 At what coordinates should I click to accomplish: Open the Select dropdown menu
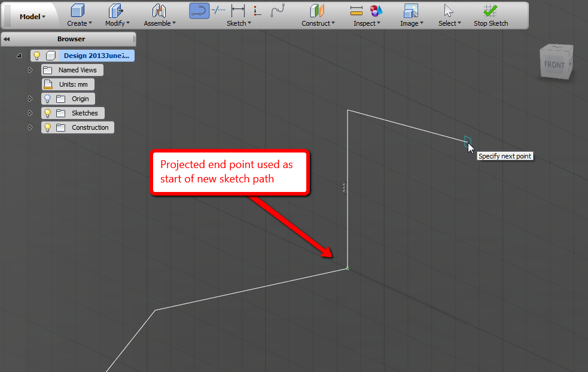point(450,23)
